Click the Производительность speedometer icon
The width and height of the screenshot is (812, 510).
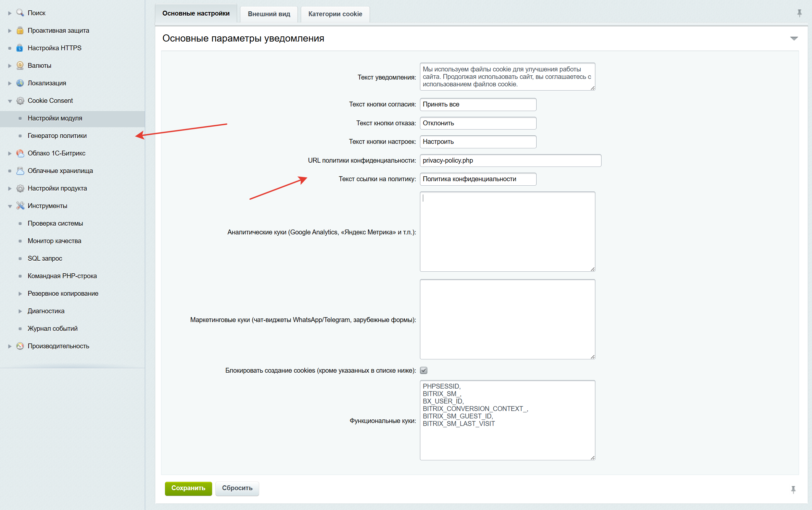pyautogui.click(x=20, y=346)
